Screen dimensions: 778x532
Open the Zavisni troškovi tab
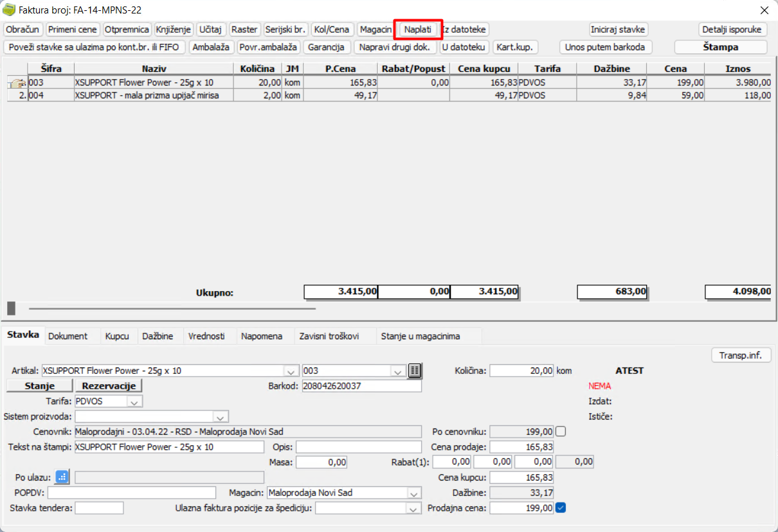click(328, 336)
